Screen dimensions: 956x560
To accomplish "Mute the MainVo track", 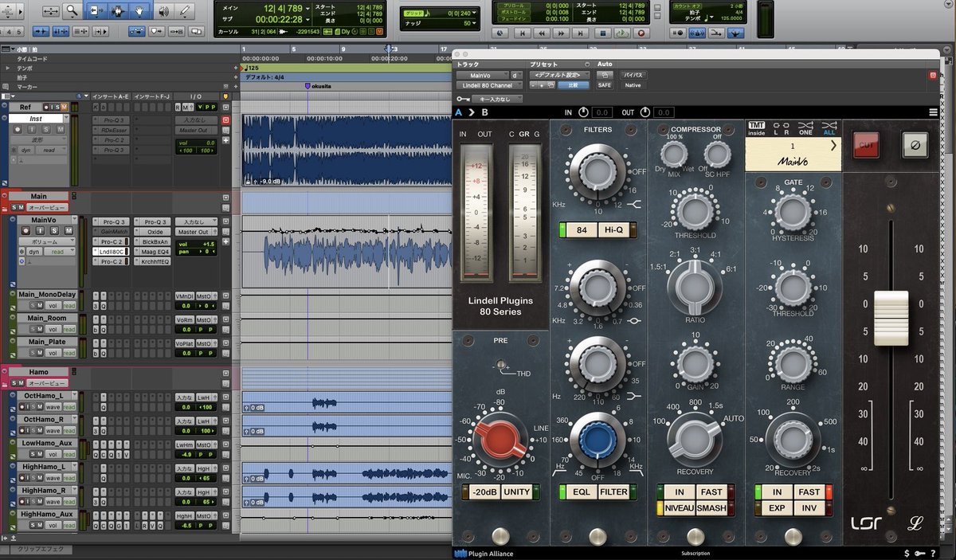I will [x=69, y=231].
